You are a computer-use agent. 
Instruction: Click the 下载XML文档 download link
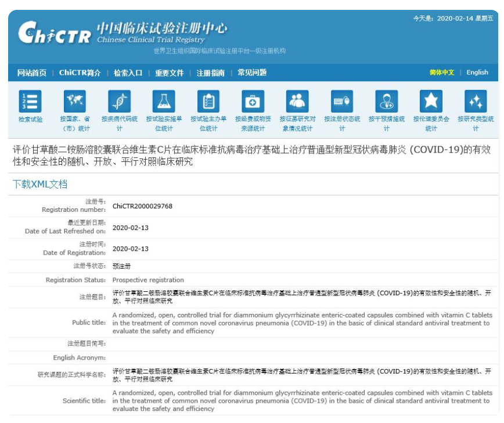(x=40, y=184)
